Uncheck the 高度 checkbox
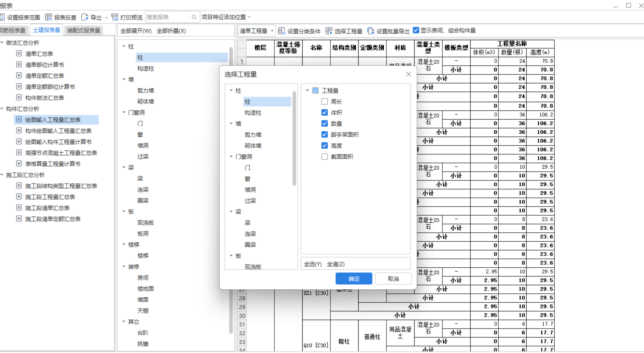 click(x=325, y=145)
